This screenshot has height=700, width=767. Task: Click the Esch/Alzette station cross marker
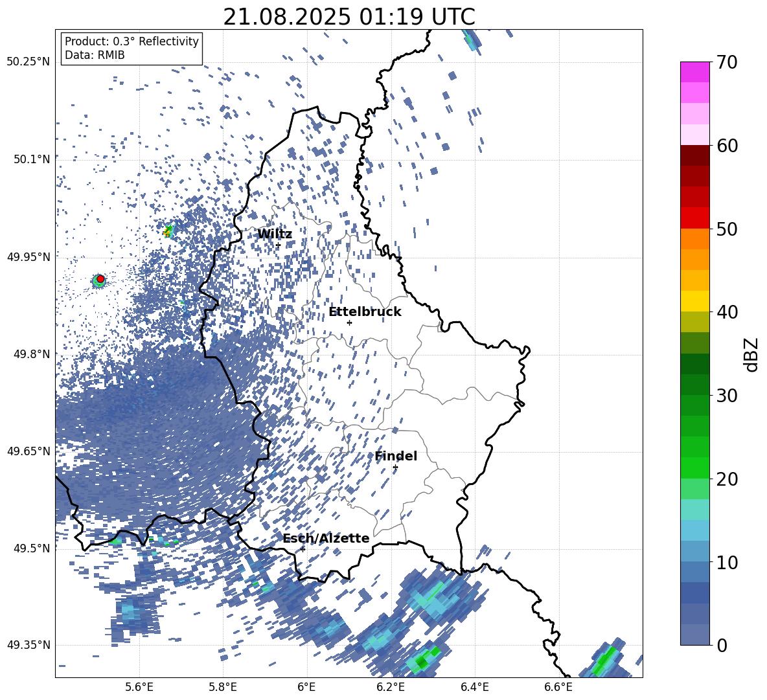(303, 549)
